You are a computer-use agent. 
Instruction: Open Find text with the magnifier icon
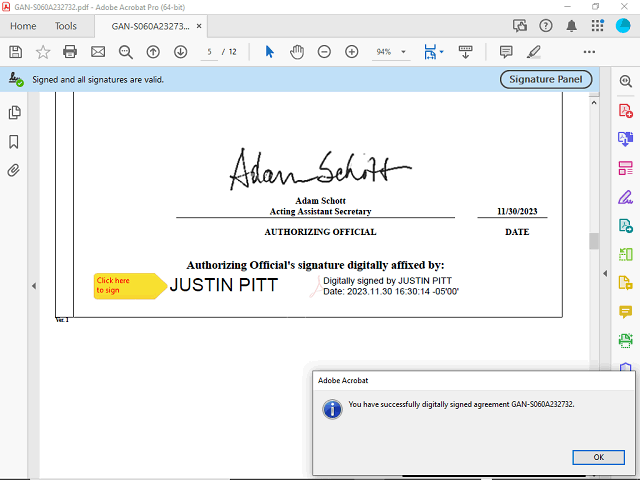coord(125,52)
